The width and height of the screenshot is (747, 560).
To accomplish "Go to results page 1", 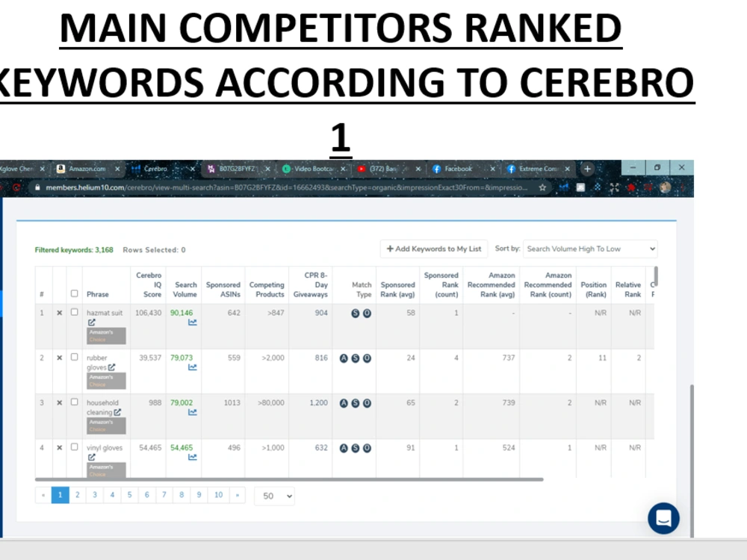I will click(x=60, y=495).
